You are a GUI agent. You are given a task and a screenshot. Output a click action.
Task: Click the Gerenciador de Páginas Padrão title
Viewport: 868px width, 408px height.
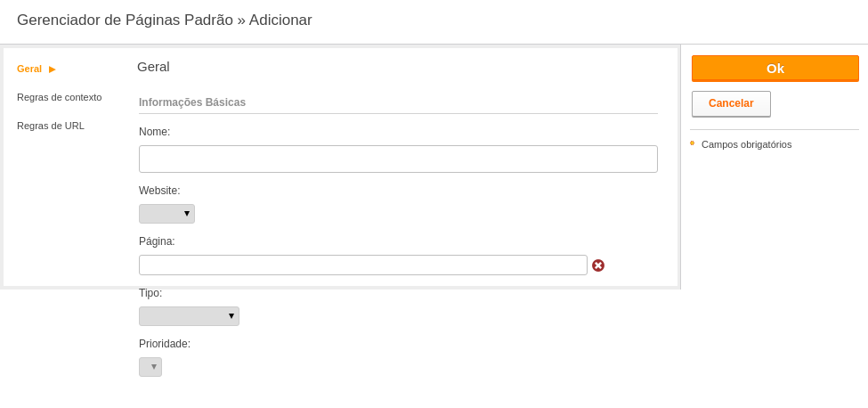(126, 20)
